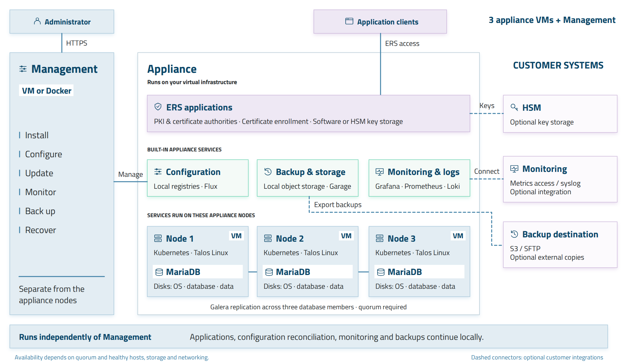Click the Node 1 MariaDB database icon
This screenshot has height=364, width=627.
coord(159,272)
